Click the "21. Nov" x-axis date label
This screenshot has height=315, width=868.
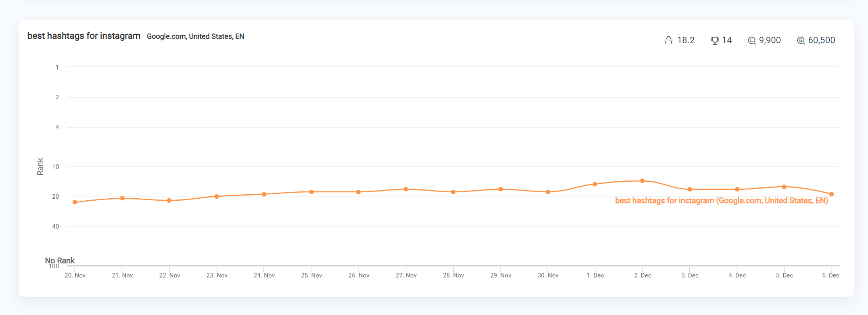coord(122,275)
